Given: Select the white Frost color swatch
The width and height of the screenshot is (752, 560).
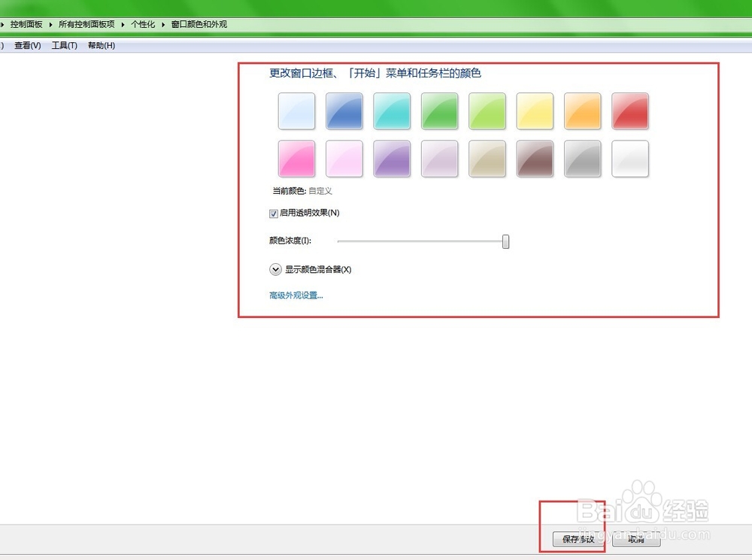Looking at the screenshot, I should pos(630,159).
